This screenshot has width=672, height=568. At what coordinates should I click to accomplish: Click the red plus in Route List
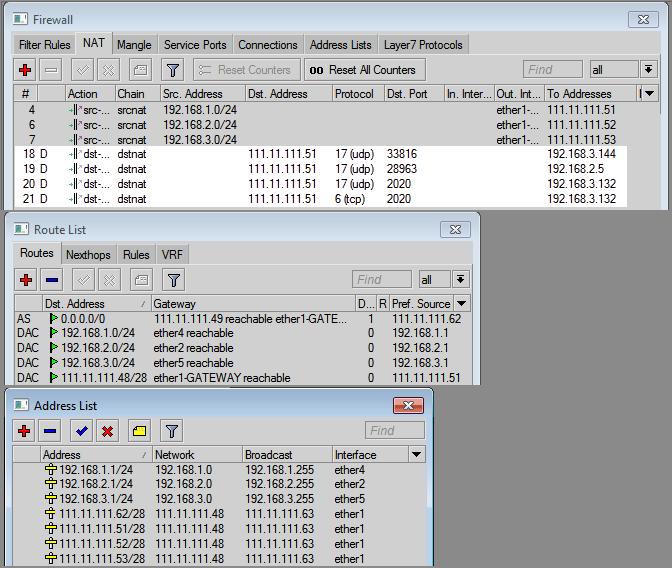click(x=25, y=280)
